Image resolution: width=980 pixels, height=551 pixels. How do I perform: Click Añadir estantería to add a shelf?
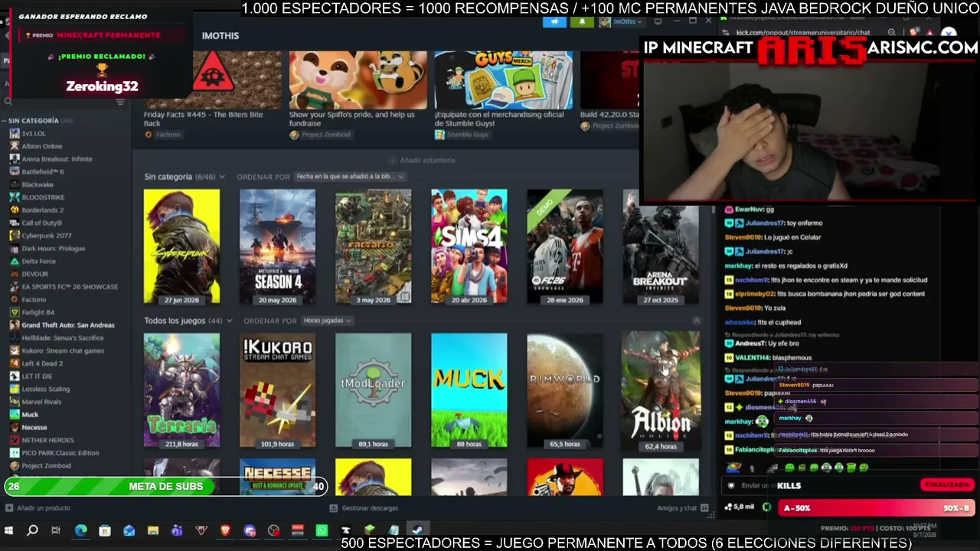pos(422,160)
